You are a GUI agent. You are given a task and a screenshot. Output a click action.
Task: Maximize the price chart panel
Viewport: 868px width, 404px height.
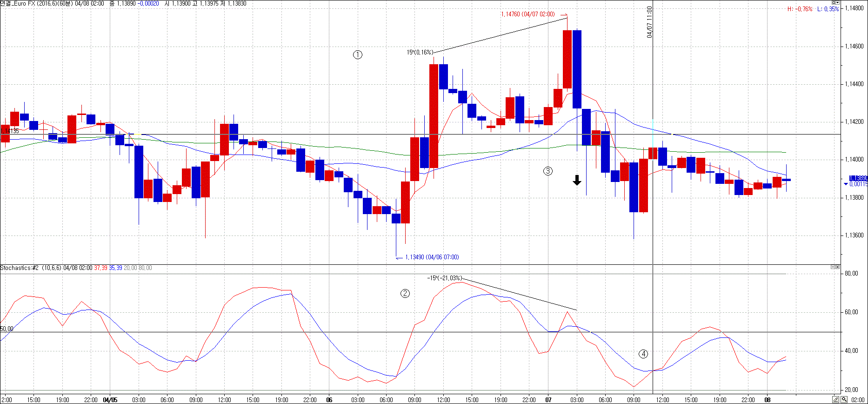tap(833, 3)
